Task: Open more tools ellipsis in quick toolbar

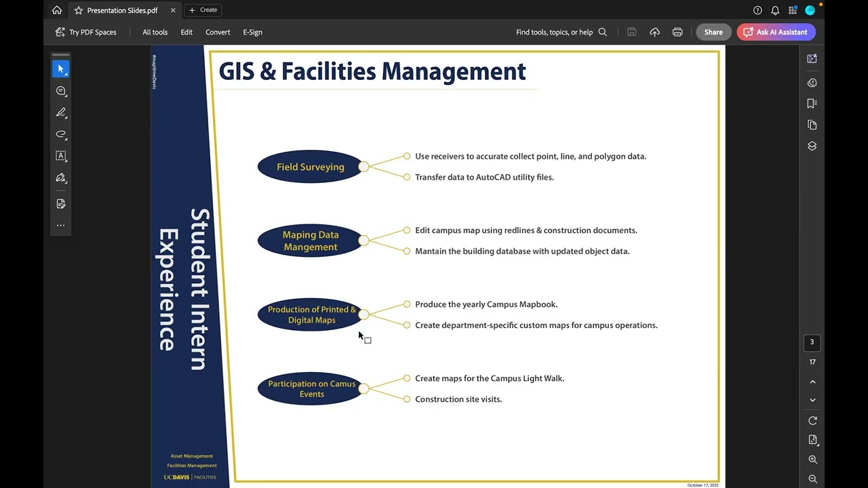Action: coord(60,225)
